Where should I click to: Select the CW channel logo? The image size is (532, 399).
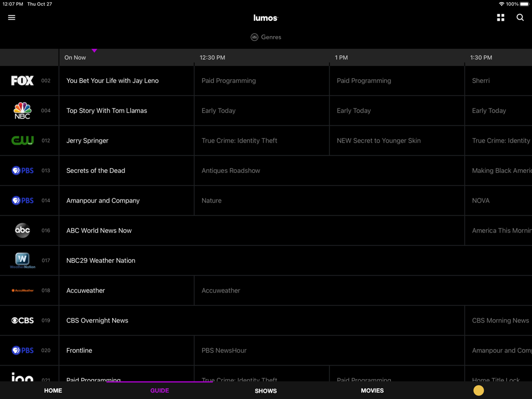(22, 140)
